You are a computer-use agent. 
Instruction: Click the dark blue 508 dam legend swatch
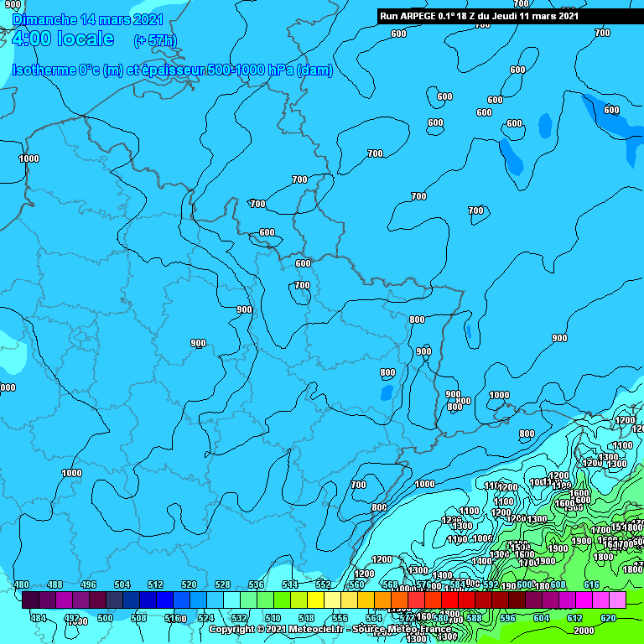pyautogui.click(x=148, y=599)
